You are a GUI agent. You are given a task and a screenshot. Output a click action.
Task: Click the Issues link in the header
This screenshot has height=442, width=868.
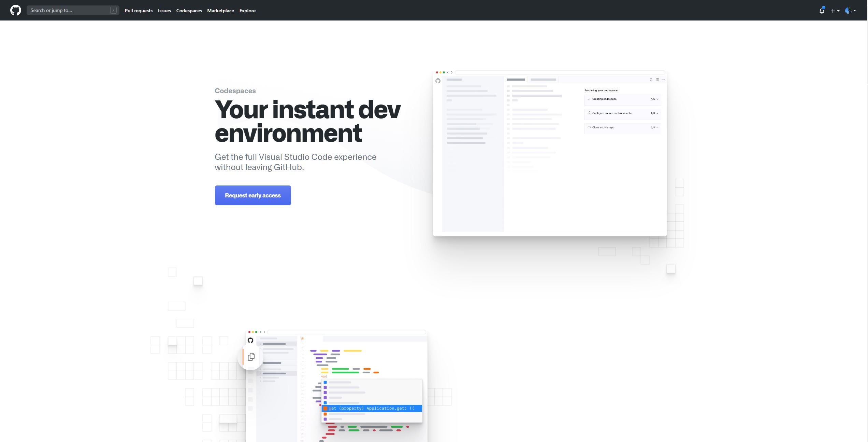click(164, 11)
